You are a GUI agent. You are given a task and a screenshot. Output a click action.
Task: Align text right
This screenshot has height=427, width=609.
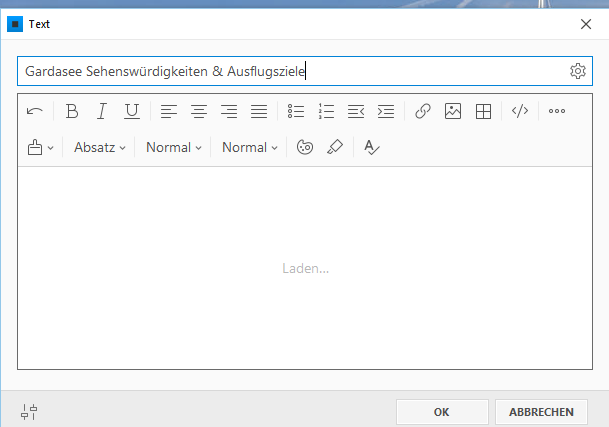[229, 112]
